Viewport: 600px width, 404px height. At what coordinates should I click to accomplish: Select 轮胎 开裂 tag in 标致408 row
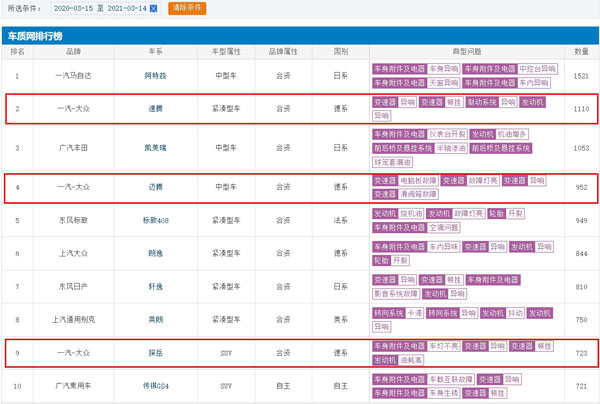pos(506,213)
